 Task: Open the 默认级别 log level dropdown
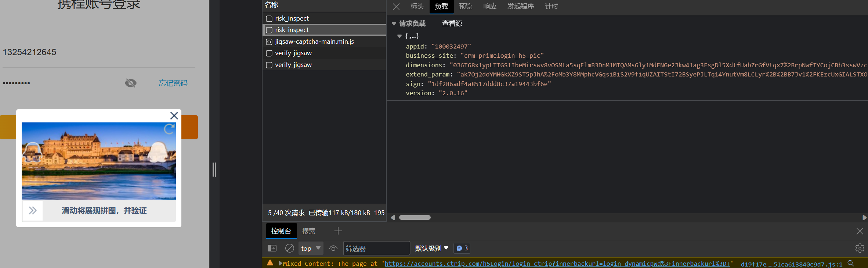pos(432,248)
